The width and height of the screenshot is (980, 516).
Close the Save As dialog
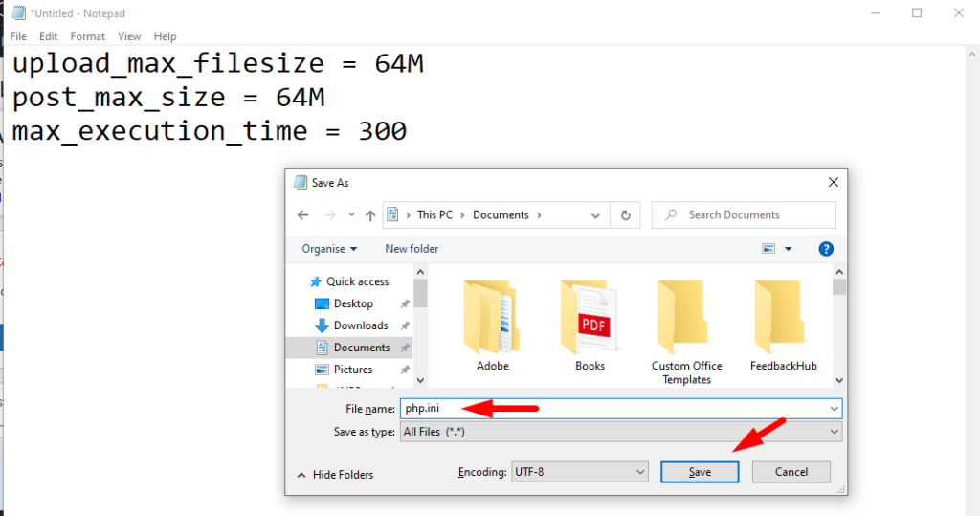pos(834,182)
